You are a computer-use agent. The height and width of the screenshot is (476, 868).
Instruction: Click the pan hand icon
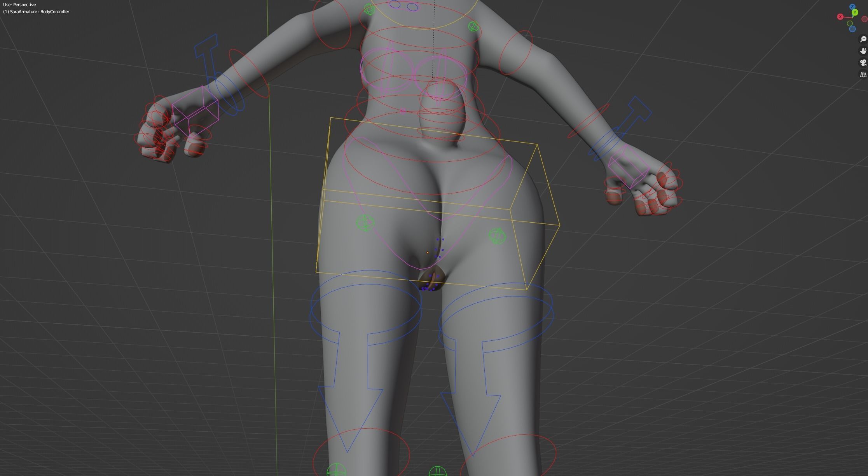[x=863, y=51]
